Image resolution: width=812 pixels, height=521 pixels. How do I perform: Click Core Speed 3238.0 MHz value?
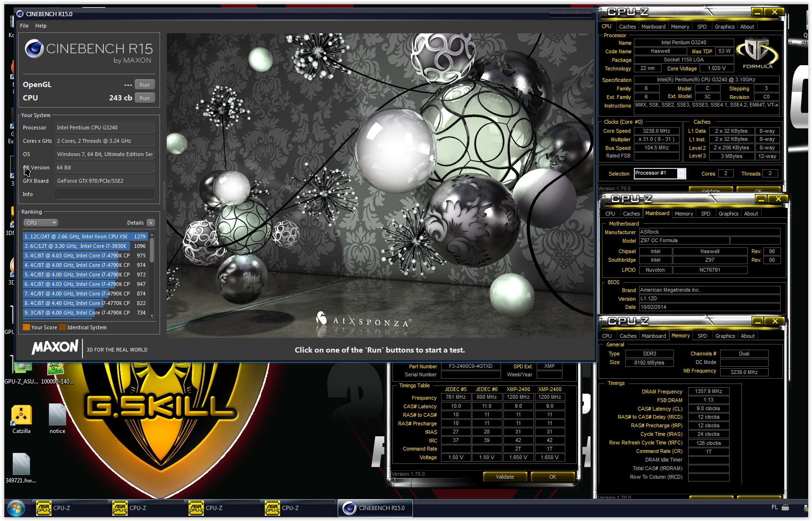(x=656, y=131)
